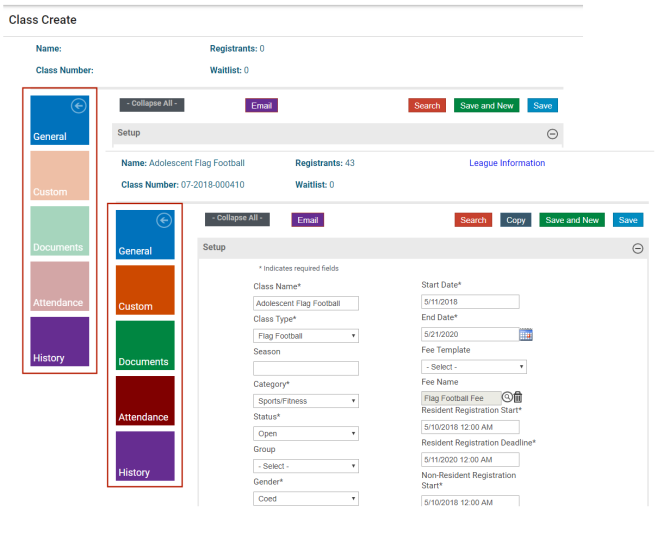Expand the Category dropdown showing Sports/Fitness

click(x=305, y=401)
